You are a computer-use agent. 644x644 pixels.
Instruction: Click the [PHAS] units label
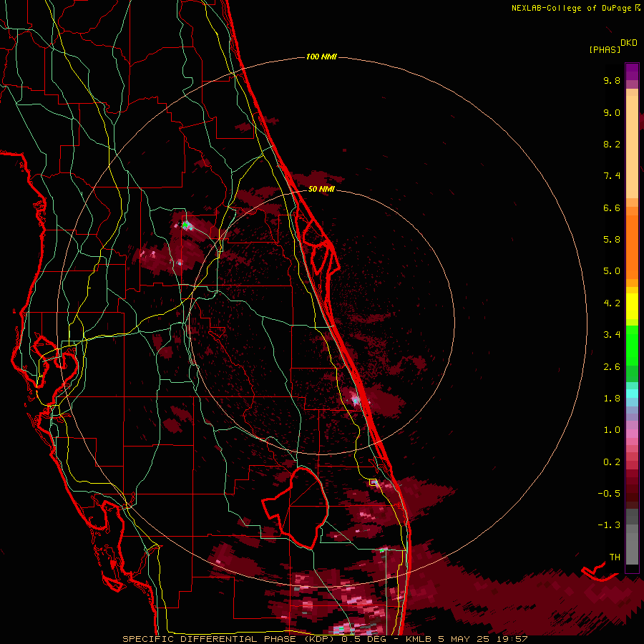pyautogui.click(x=605, y=49)
